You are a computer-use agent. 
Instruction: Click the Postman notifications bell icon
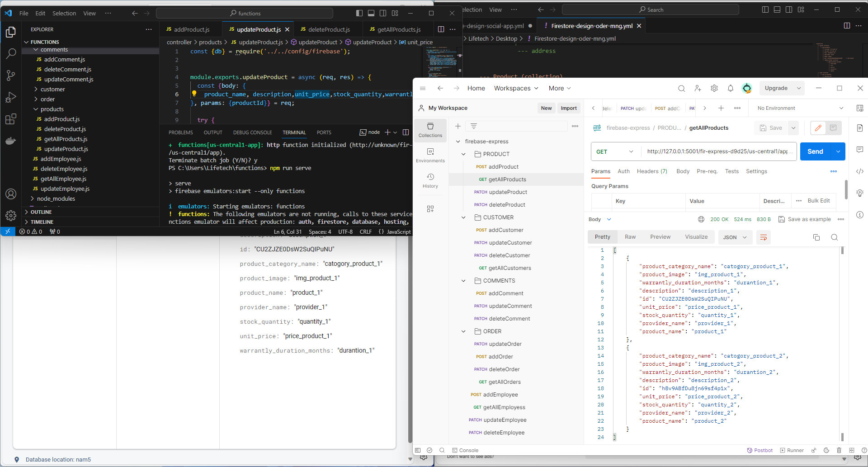(x=730, y=89)
